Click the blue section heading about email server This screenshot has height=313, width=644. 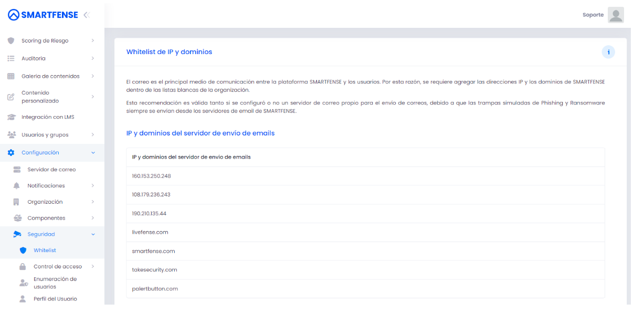[200, 133]
